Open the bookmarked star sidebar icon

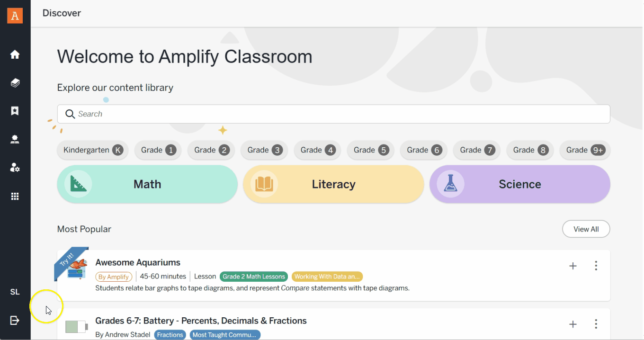tap(15, 111)
